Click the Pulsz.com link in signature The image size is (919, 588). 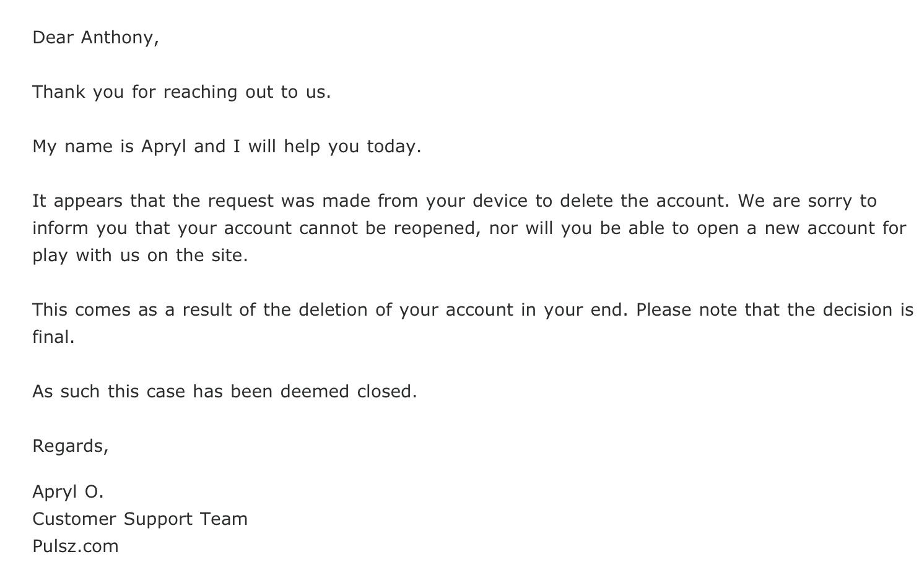pos(75,546)
